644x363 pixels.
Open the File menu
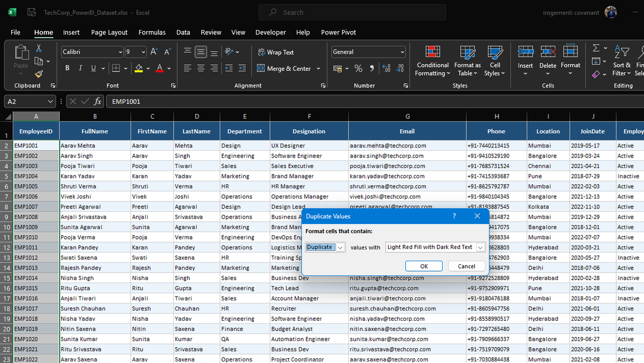pyautogui.click(x=16, y=32)
